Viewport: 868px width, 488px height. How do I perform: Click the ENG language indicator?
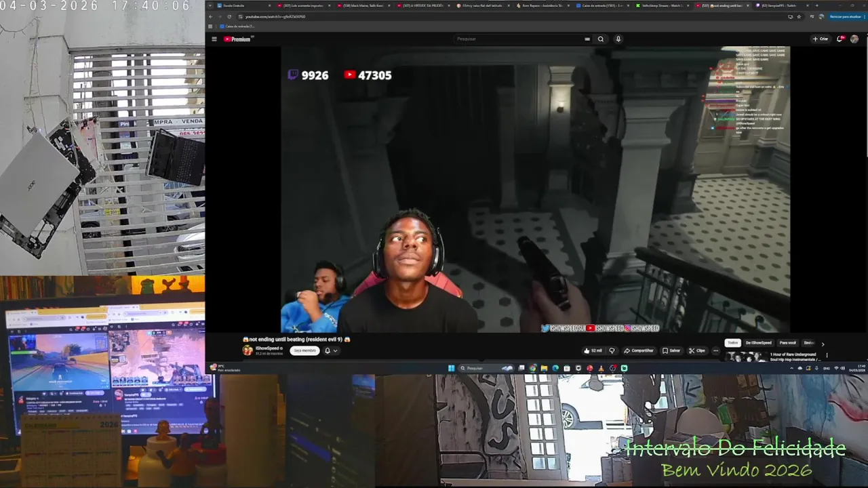point(827,368)
